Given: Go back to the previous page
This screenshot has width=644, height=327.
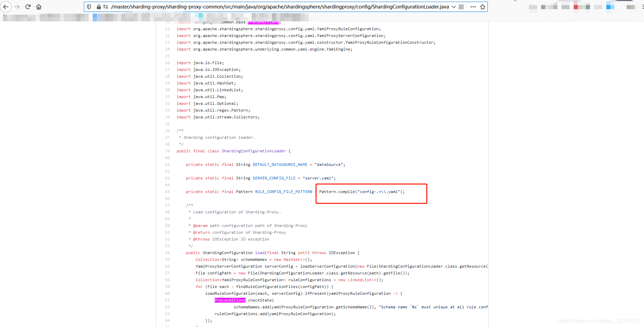Looking at the screenshot, I should pos(6,7).
